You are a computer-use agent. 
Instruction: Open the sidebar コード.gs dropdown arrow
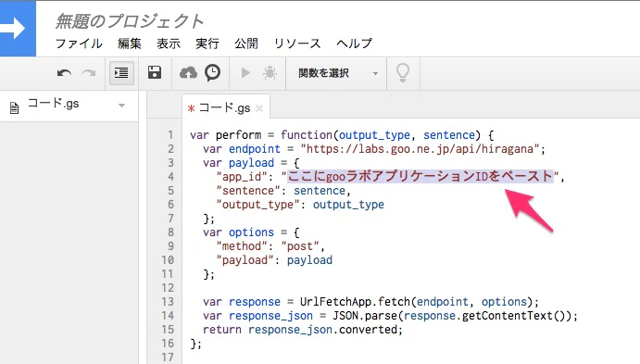click(x=121, y=106)
